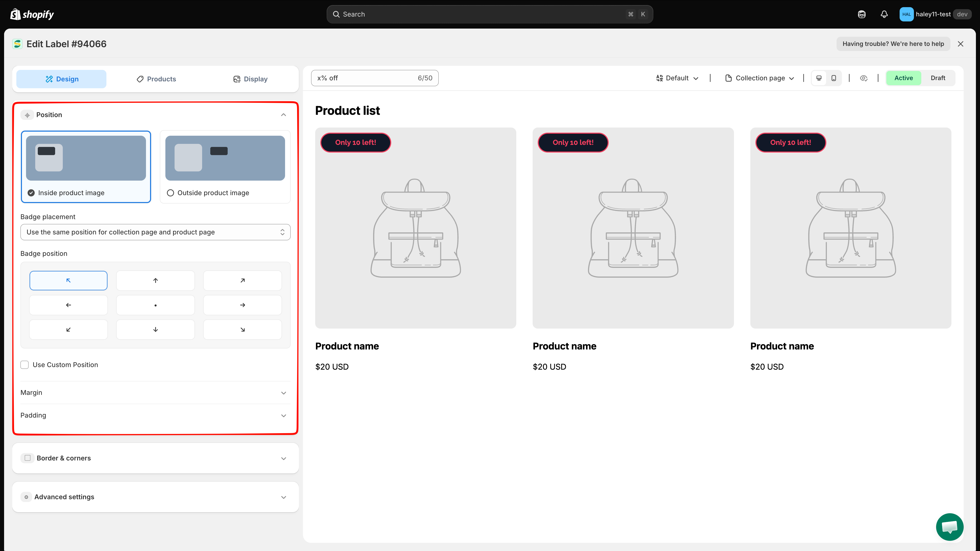Set badge position to top-left arrow

(x=68, y=281)
